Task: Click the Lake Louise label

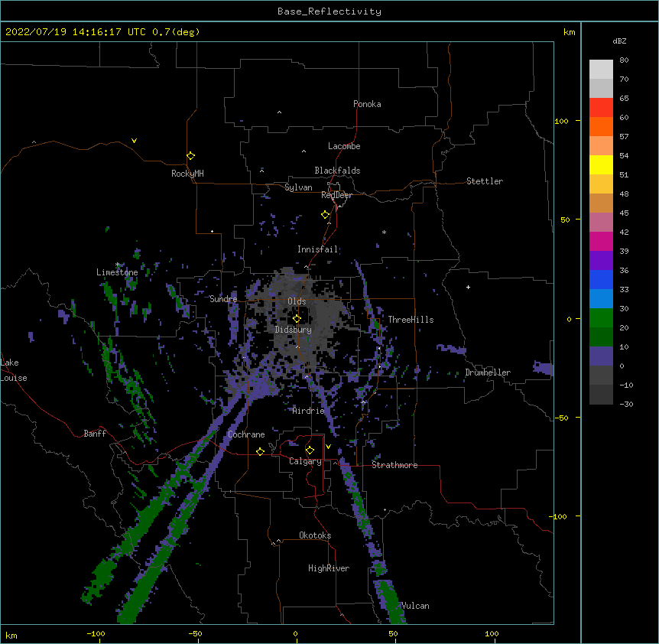Action: 14,370
